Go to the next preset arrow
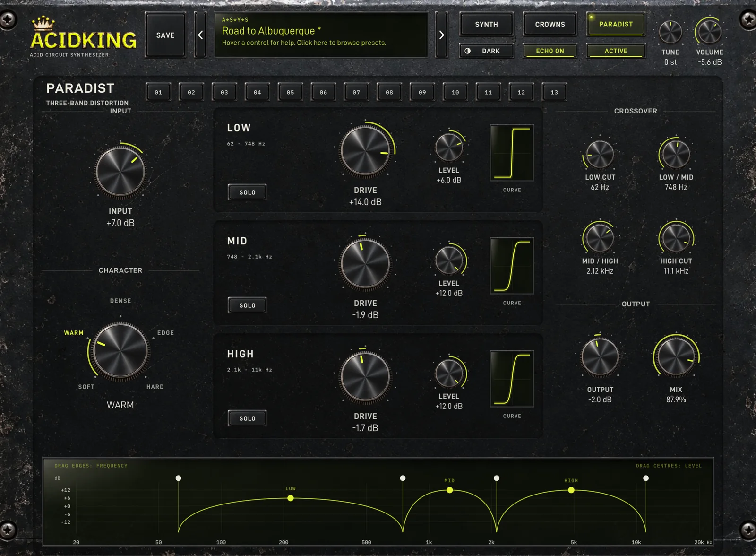The height and width of the screenshot is (556, 756). click(x=441, y=35)
